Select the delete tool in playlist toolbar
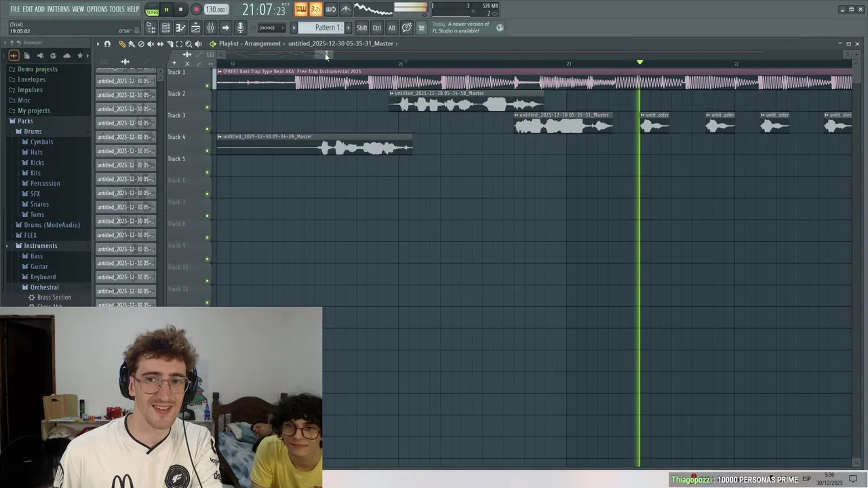 click(141, 44)
